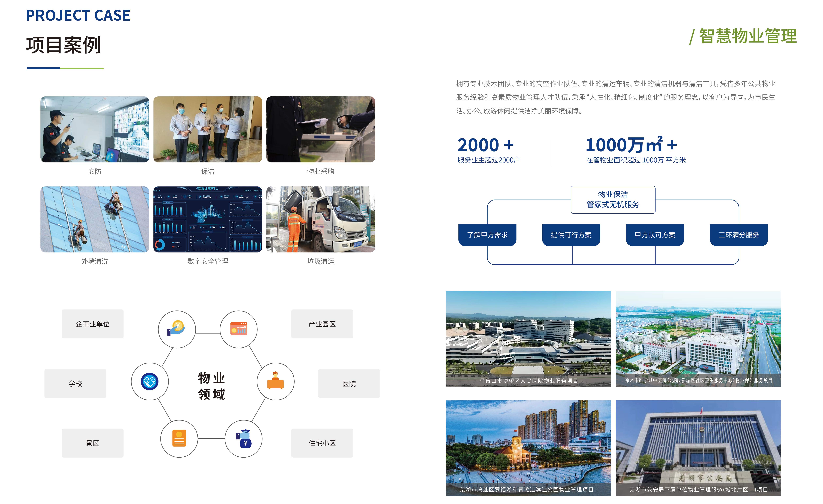The width and height of the screenshot is (823, 504).
Task: Choose the 住宅小区 label box
Action: tap(322, 443)
